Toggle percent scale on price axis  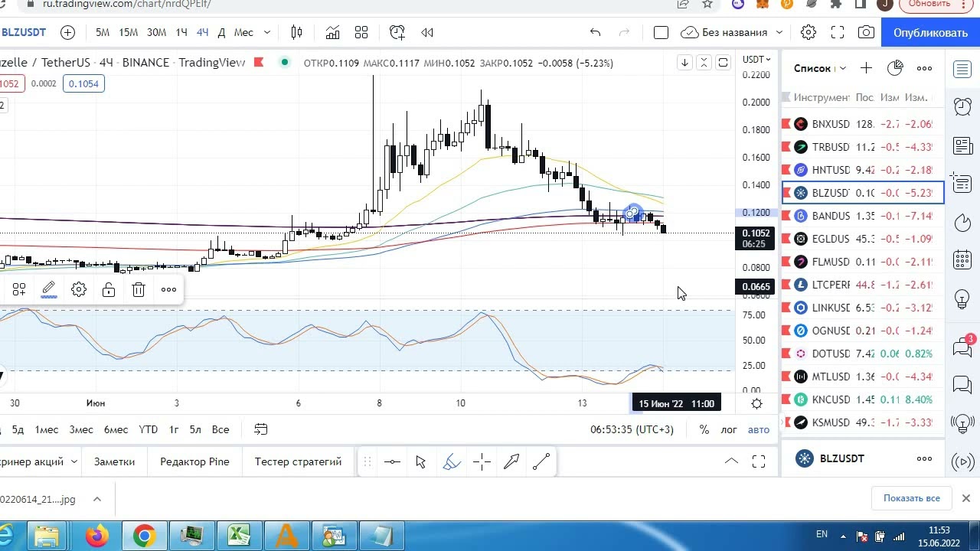[x=704, y=429]
